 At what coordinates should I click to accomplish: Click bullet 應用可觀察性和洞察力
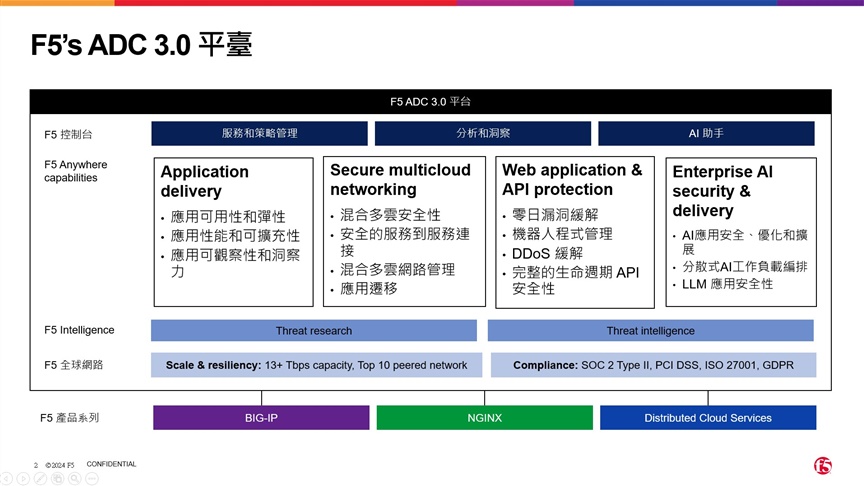pyautogui.click(x=235, y=263)
